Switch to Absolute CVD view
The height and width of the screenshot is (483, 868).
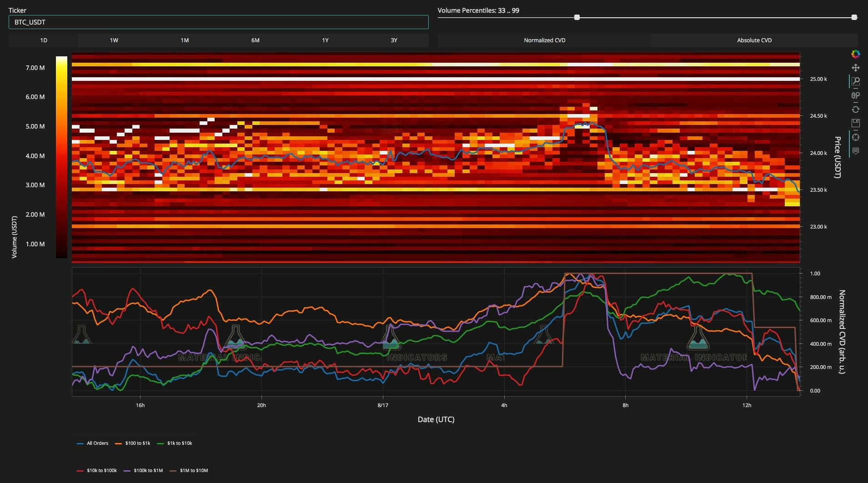coord(754,40)
